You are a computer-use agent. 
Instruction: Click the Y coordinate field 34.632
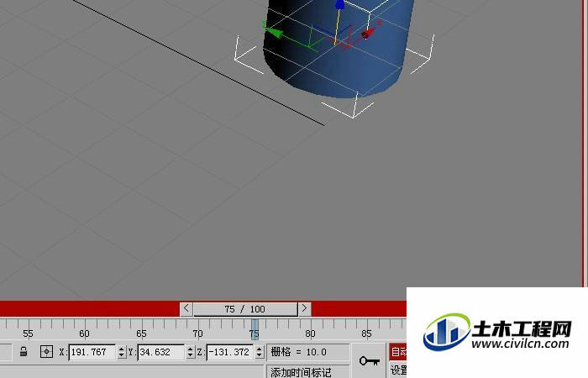tap(161, 352)
